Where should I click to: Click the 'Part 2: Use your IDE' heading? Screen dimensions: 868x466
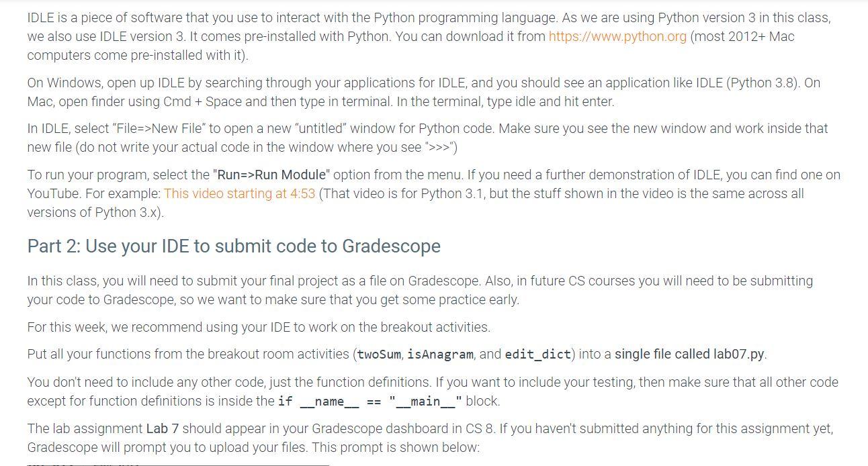233,246
